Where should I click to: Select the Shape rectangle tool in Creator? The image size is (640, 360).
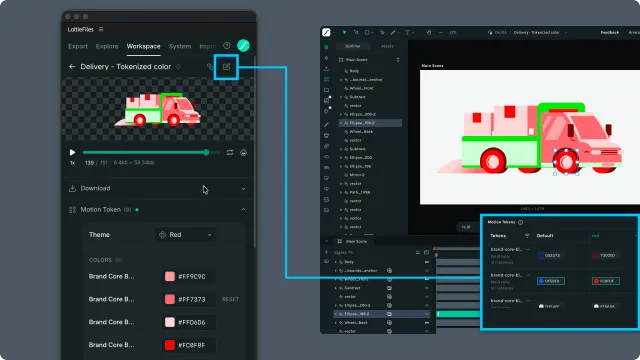click(367, 32)
